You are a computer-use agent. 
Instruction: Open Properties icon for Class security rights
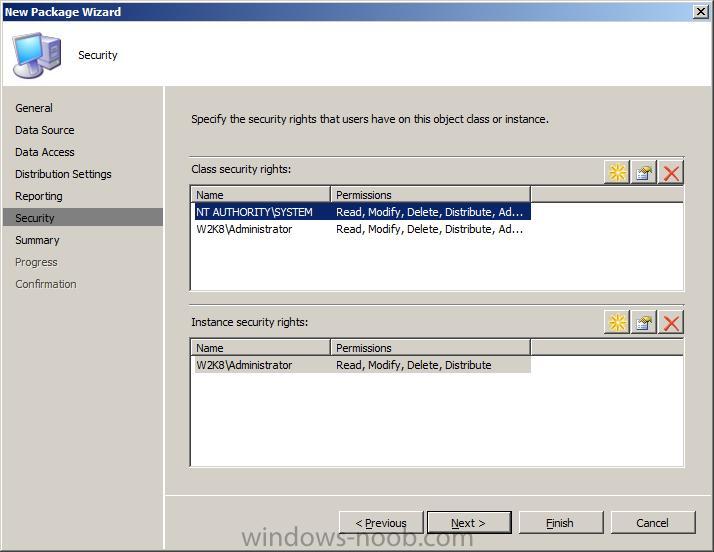pyautogui.click(x=643, y=173)
